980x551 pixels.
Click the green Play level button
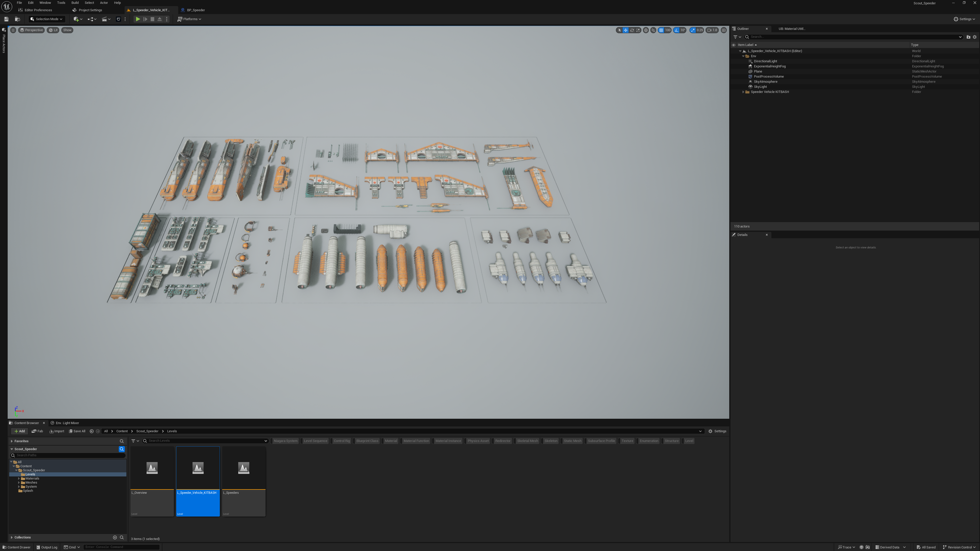pyautogui.click(x=138, y=19)
